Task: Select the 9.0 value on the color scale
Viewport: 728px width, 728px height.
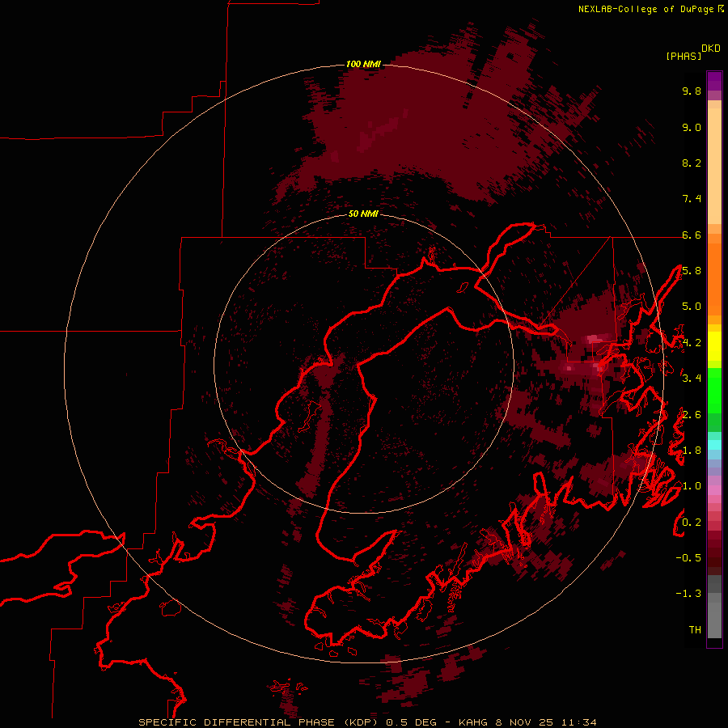Action: click(x=692, y=127)
